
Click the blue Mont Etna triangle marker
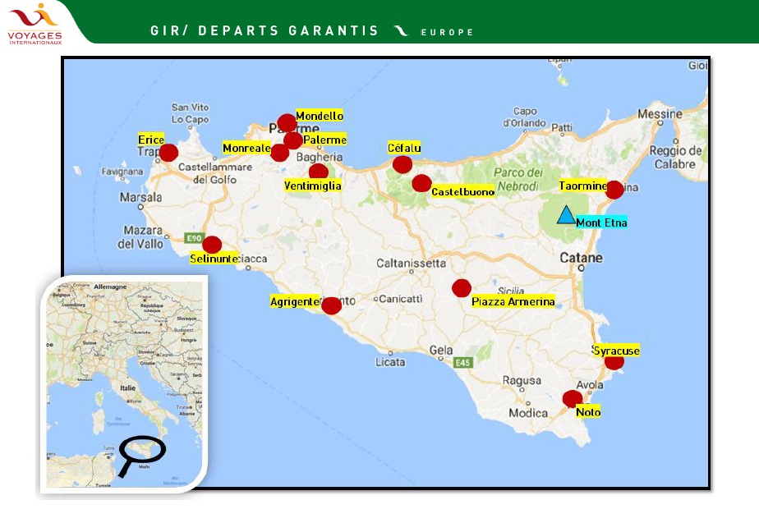point(566,215)
